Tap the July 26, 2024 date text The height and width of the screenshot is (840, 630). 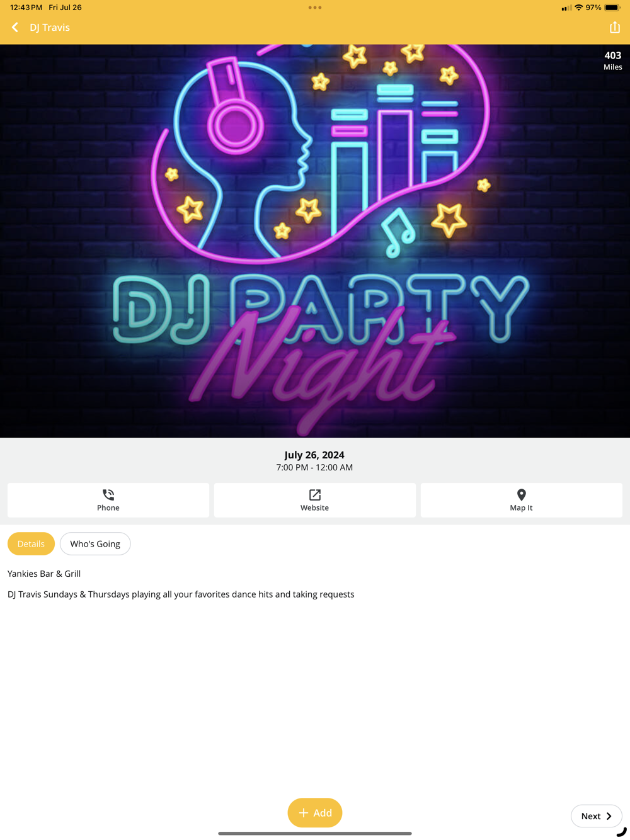coord(314,455)
